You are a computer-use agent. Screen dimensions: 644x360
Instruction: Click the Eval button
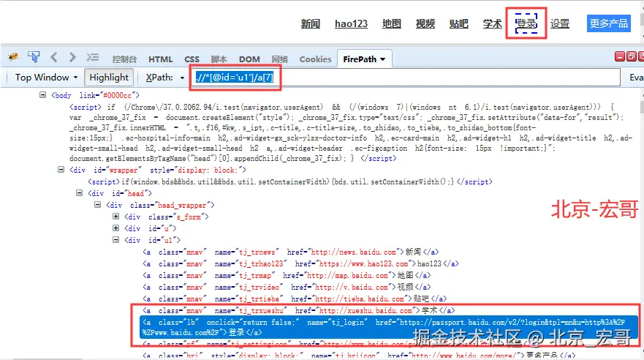636,78
